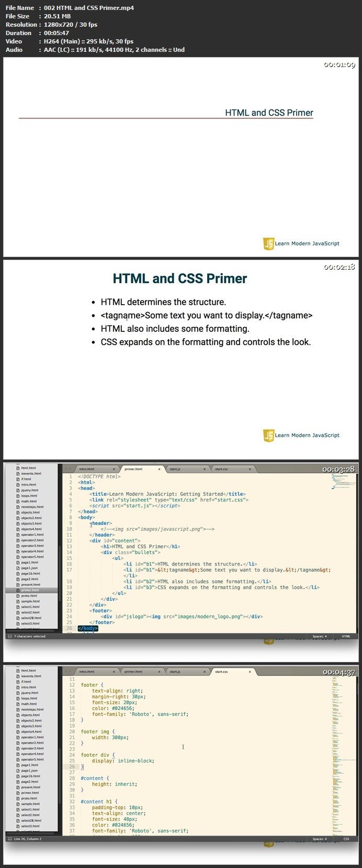This screenshot has width=362, height=868.
Task: Click the JS logo on the bullet-list slide
Action: pos(268,435)
